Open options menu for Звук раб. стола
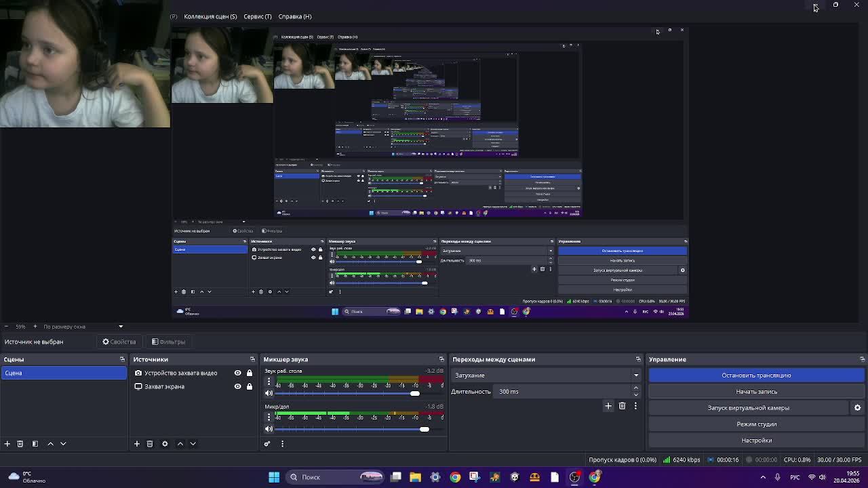The height and width of the screenshot is (488, 868). coord(269,382)
